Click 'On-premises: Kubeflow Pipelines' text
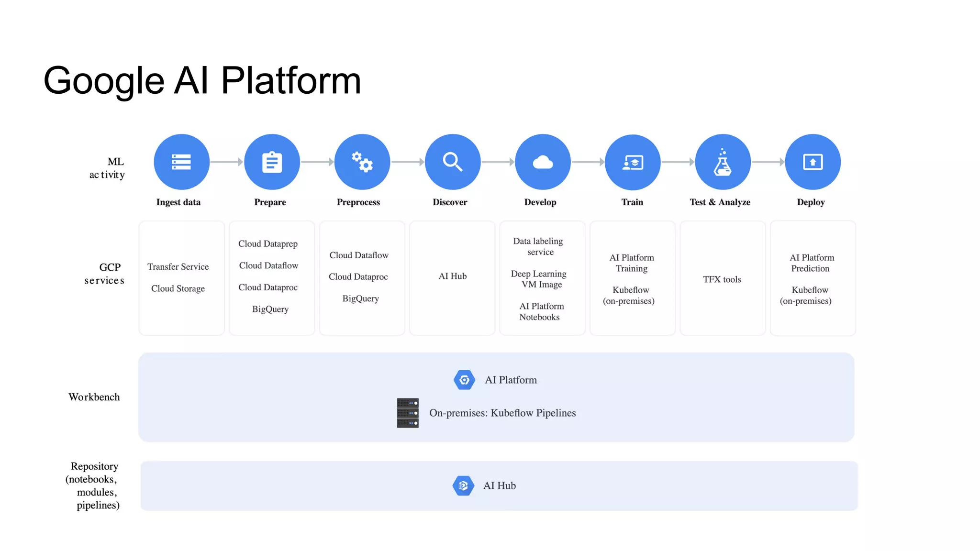This screenshot has height=551, width=980. pyautogui.click(x=502, y=413)
